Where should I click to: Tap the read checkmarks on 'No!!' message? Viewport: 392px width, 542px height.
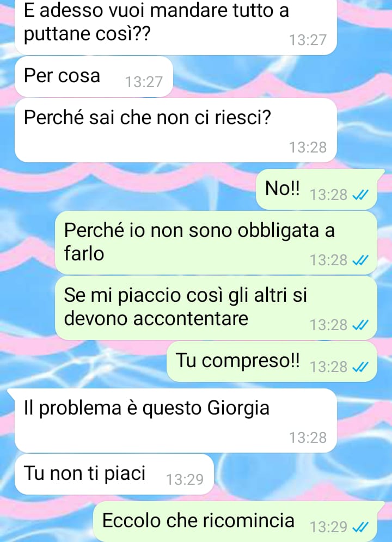360,196
